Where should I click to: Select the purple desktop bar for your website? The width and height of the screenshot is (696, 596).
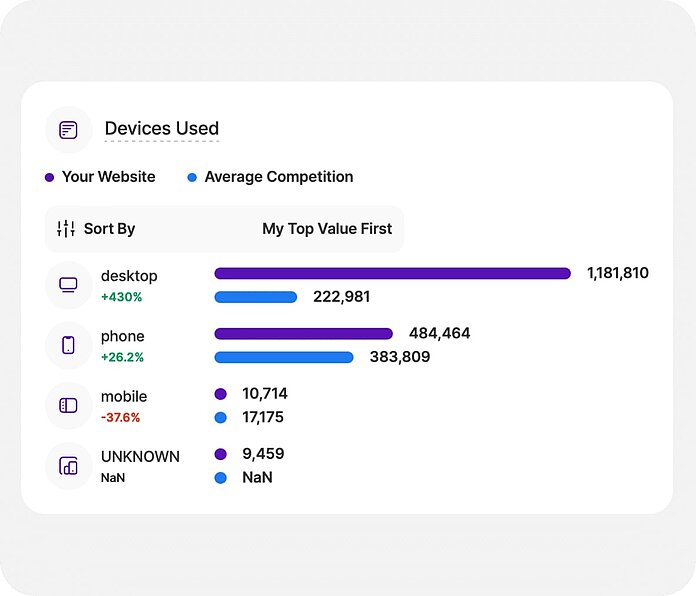click(392, 273)
